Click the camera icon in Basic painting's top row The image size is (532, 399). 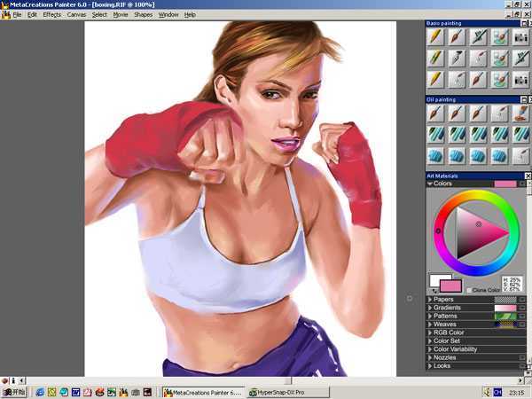click(520, 36)
